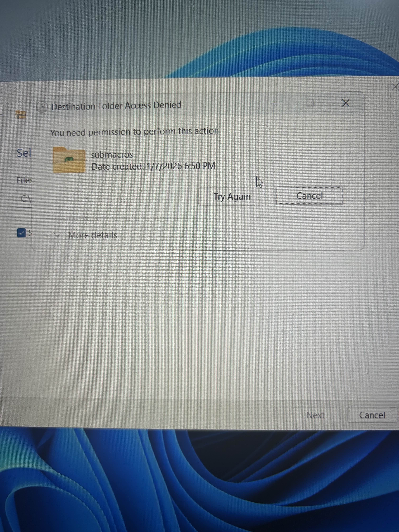Click the clock icon in dialog title bar

coord(42,107)
